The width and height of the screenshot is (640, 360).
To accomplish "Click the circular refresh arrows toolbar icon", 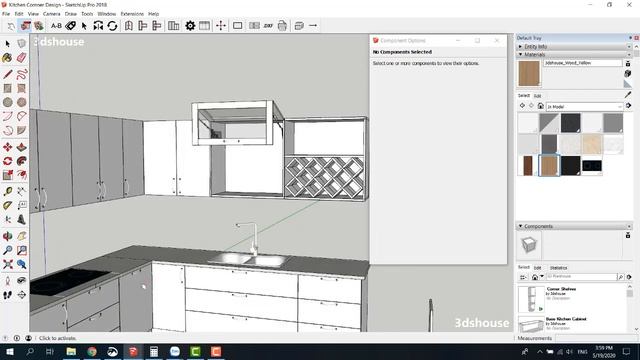I will click(x=112, y=26).
